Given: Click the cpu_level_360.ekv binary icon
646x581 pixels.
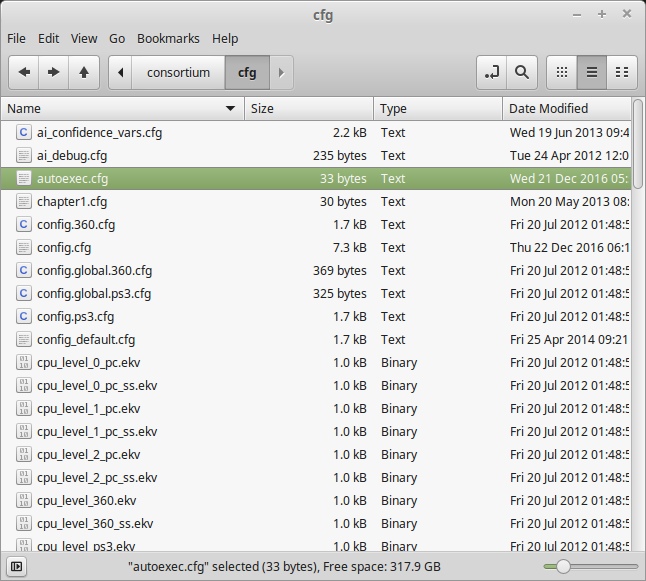Looking at the screenshot, I should pos(23,501).
